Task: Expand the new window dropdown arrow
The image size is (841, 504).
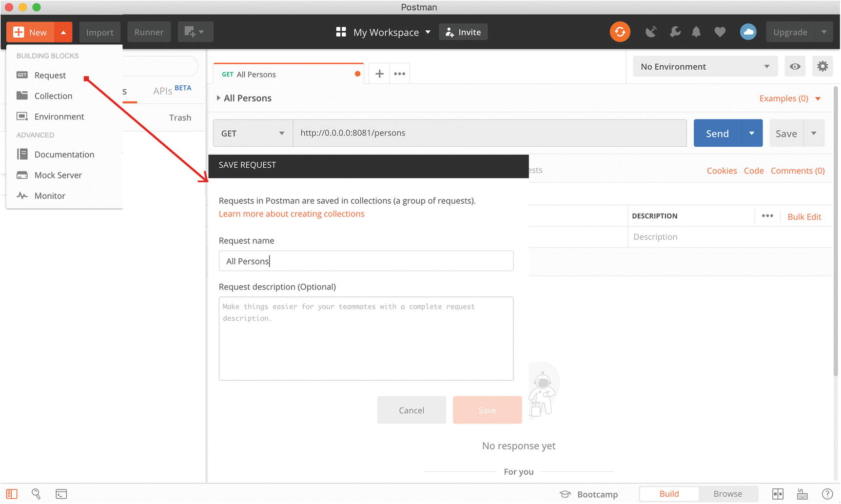Action: [201, 32]
